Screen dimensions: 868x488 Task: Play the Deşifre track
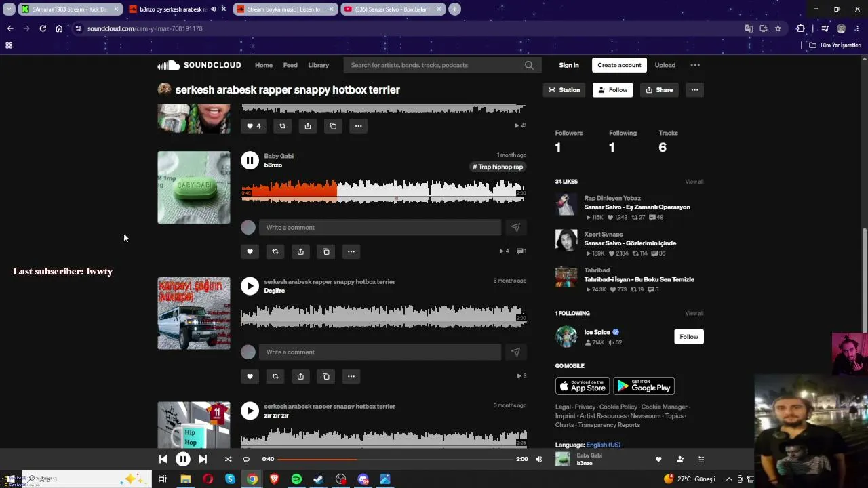[250, 286]
